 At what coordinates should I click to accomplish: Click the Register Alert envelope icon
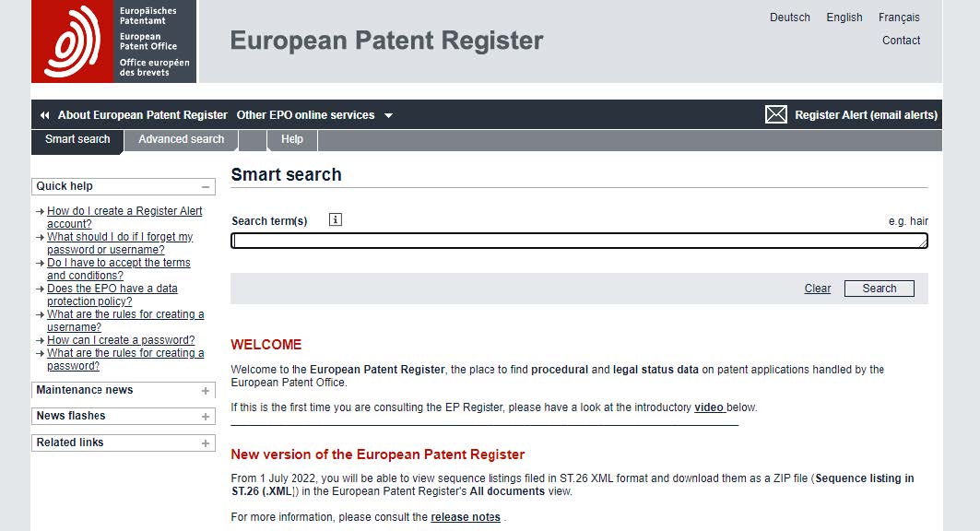pyautogui.click(x=774, y=113)
